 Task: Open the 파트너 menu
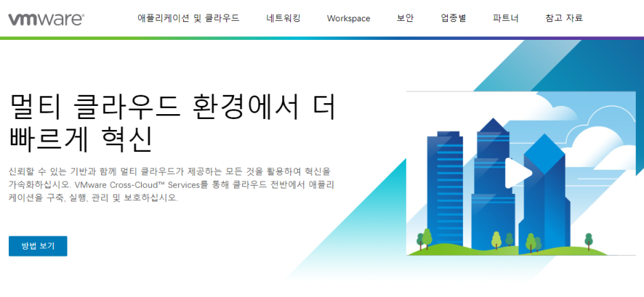(506, 18)
